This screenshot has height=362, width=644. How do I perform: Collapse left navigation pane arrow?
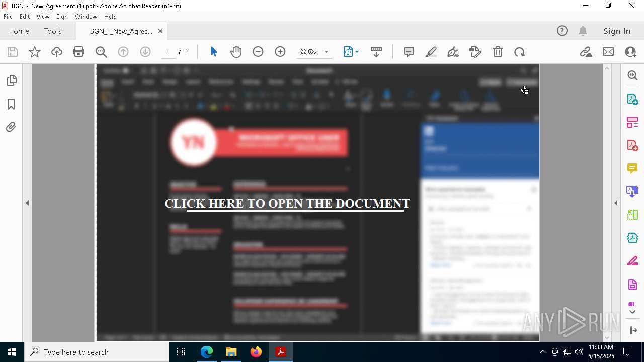point(27,203)
